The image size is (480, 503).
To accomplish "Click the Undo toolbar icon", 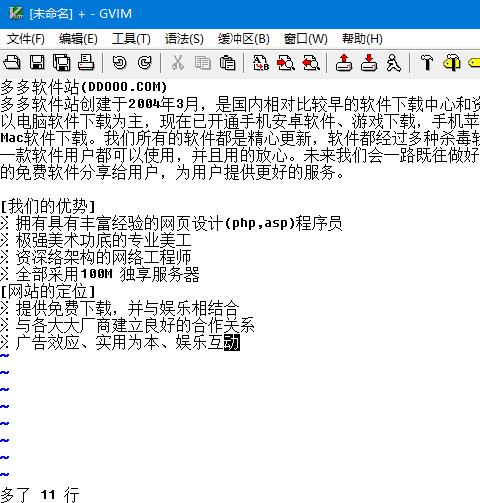I will pos(120,62).
